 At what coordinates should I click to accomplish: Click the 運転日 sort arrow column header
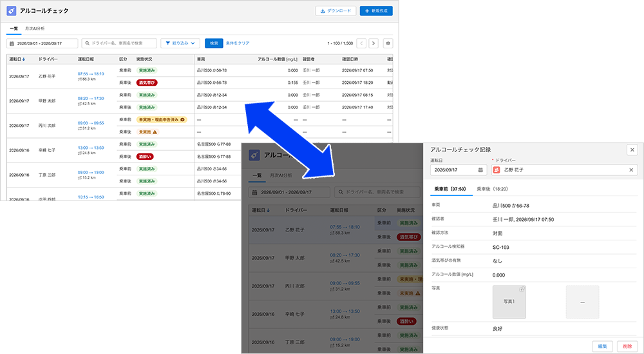click(x=17, y=59)
